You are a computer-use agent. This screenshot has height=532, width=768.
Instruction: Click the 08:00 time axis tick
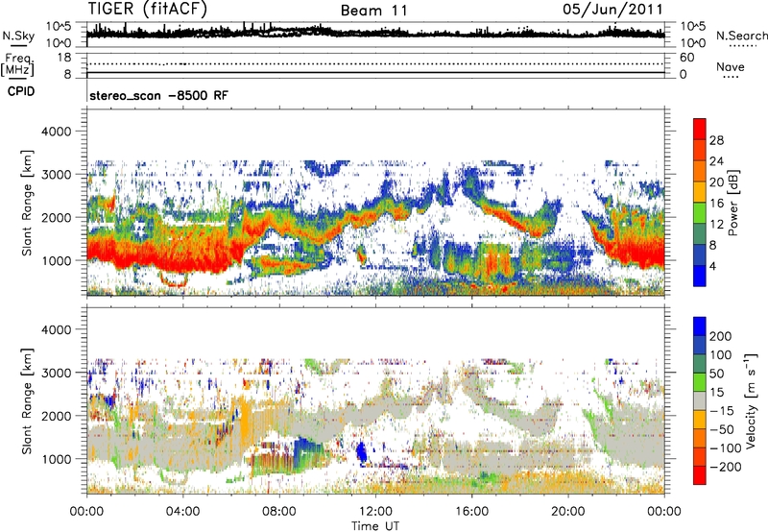(x=279, y=512)
